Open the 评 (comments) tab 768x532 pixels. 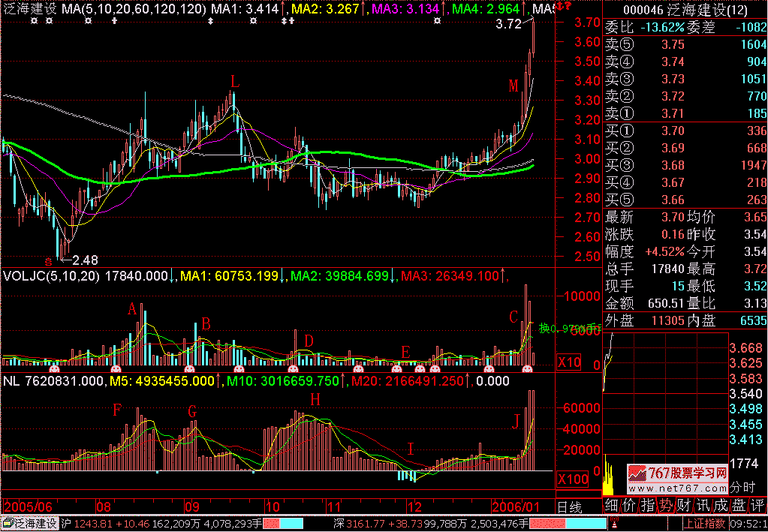[756, 505]
